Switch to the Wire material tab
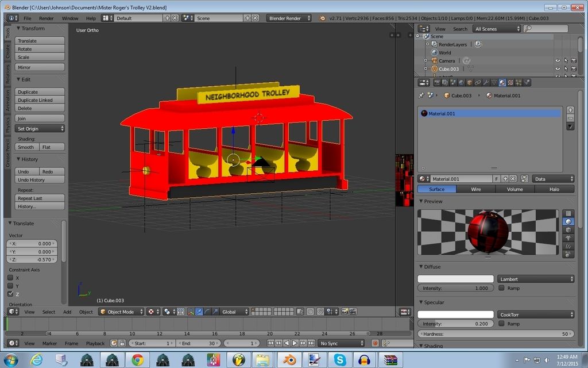 click(476, 189)
